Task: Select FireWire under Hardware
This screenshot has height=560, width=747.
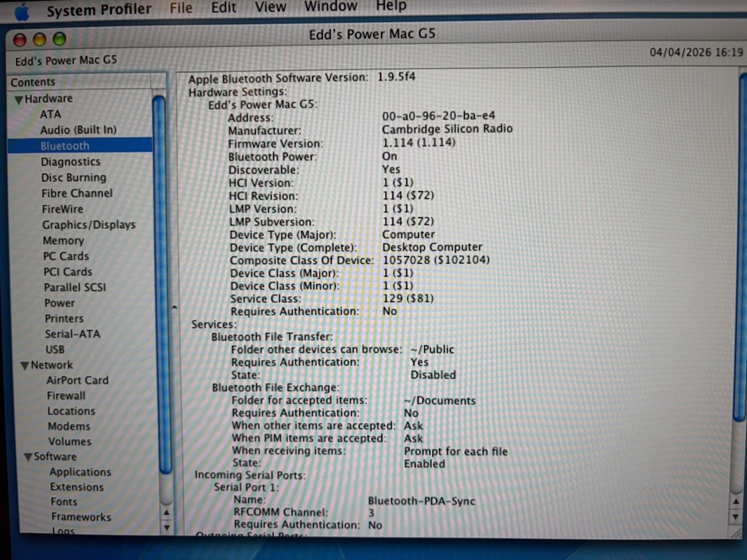Action: [62, 209]
